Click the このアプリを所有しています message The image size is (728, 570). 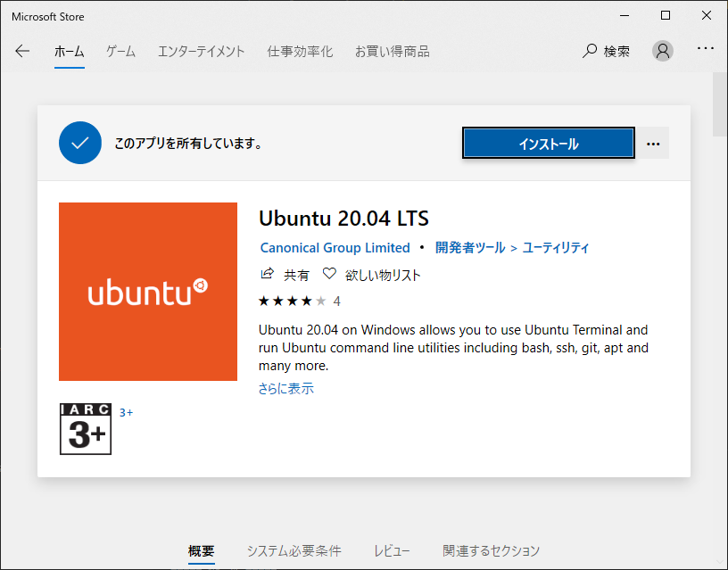188,144
